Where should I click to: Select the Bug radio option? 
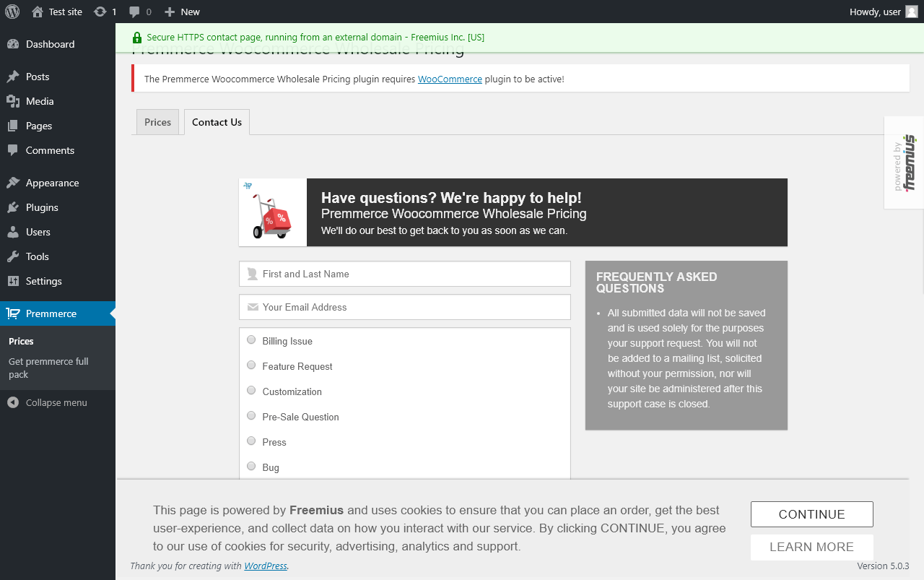click(x=251, y=466)
